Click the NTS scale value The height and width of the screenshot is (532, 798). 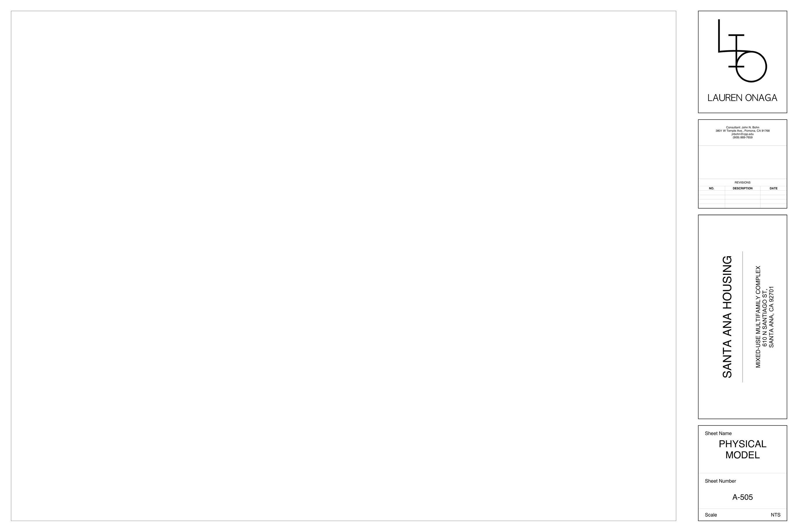pos(775,515)
